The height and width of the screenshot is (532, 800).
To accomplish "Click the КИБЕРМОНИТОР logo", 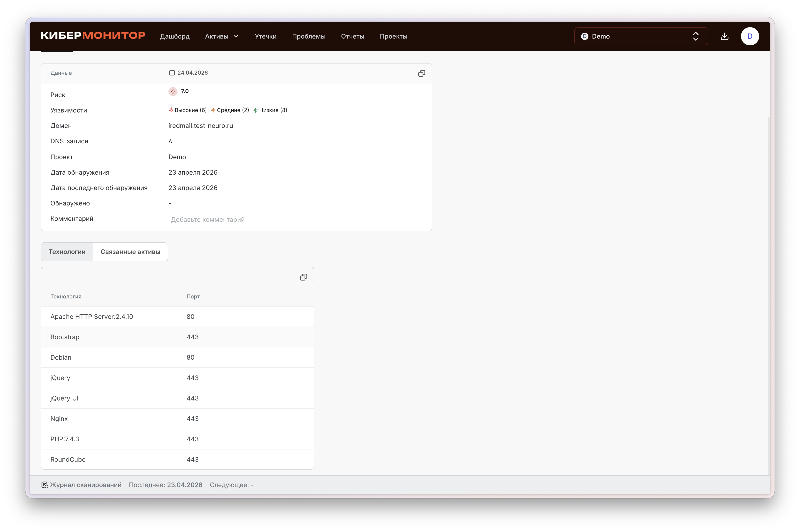I will pyautogui.click(x=93, y=36).
